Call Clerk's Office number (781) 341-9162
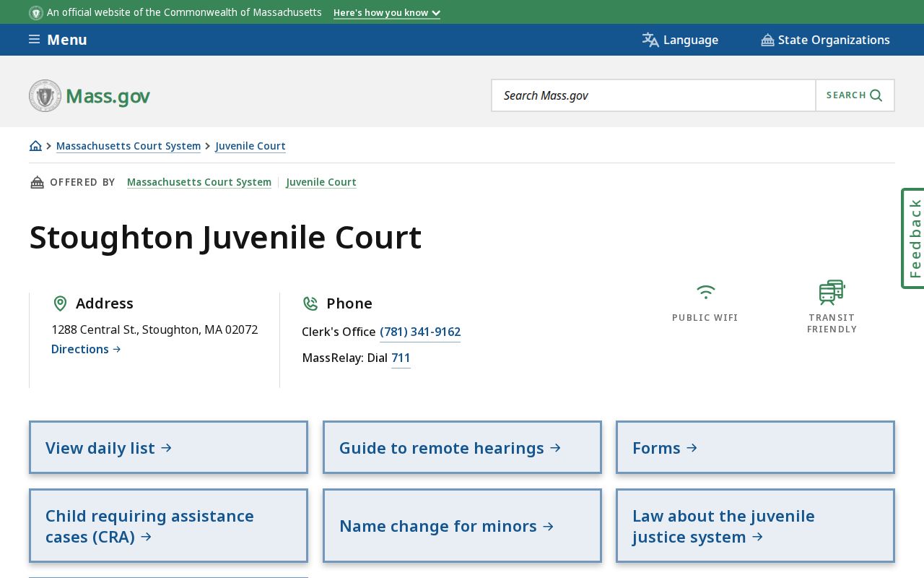 click(420, 332)
